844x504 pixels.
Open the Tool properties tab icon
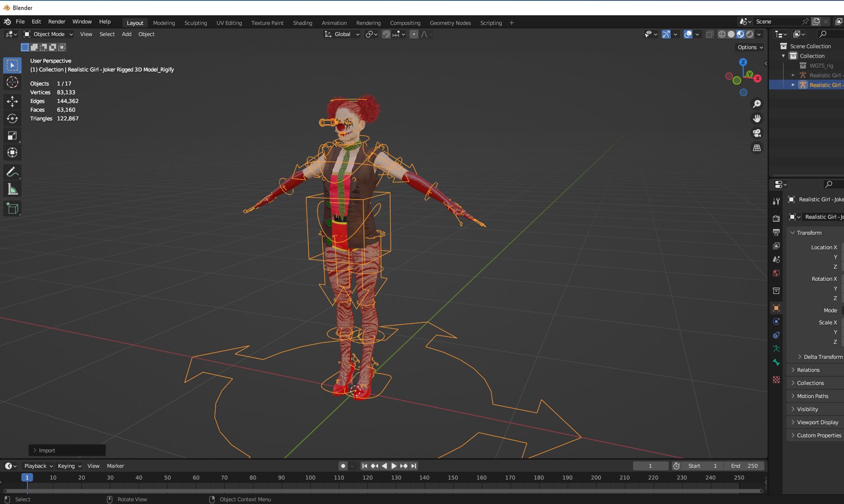[776, 201]
